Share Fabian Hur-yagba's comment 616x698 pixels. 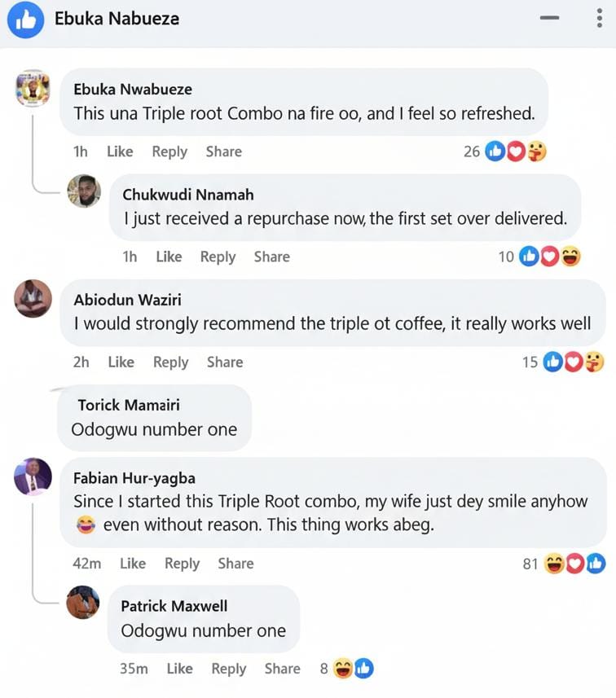point(235,564)
